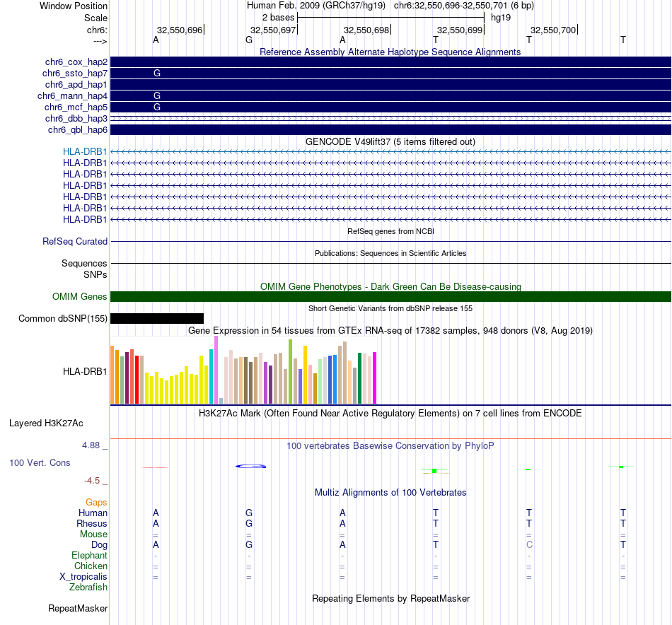
Task: Click the chr6_qbl_hap6 alignment bar
Action: pos(390,130)
